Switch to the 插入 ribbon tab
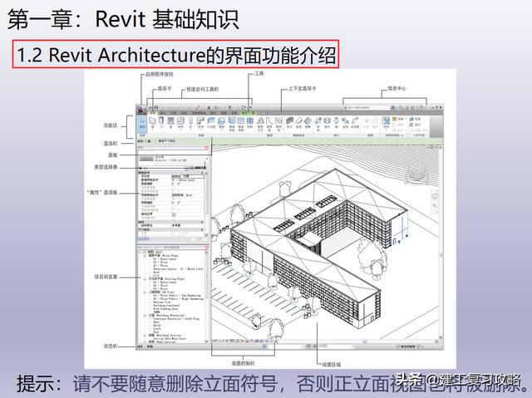Screen dimensions: 532x398 click(163, 113)
